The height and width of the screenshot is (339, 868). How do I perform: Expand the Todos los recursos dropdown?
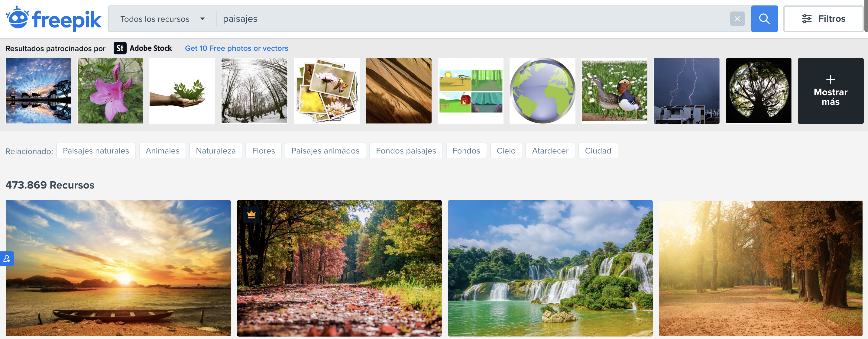[x=162, y=19]
